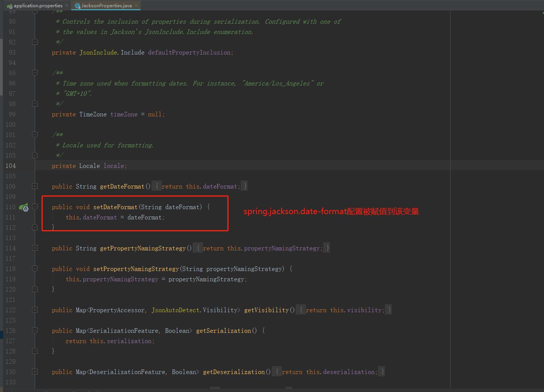Viewport: 544px width, 392px height.
Task: Click the 'timeZone' field name
Action: pyautogui.click(x=124, y=114)
